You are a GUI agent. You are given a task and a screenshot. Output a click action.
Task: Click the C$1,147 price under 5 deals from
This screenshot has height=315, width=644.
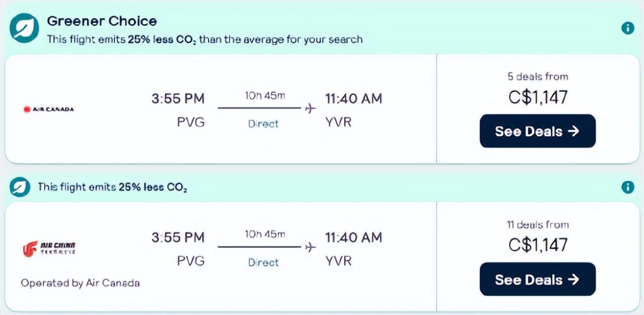pos(538,97)
